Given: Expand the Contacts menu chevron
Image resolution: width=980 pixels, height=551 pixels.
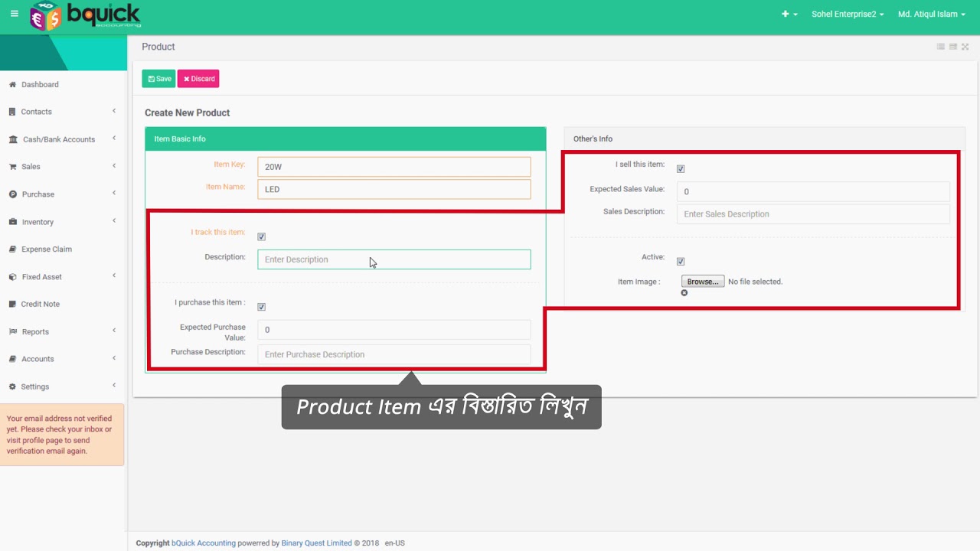Looking at the screenshot, I should (114, 111).
